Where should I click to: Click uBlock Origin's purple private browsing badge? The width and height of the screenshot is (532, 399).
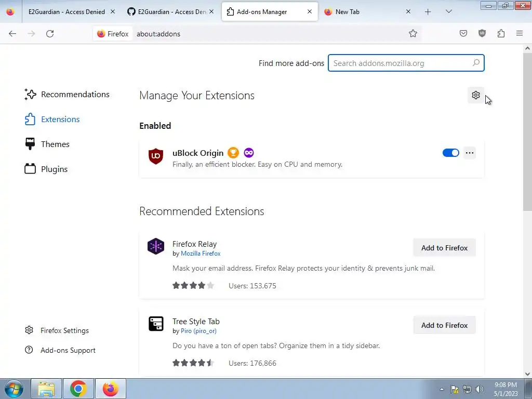tap(249, 153)
